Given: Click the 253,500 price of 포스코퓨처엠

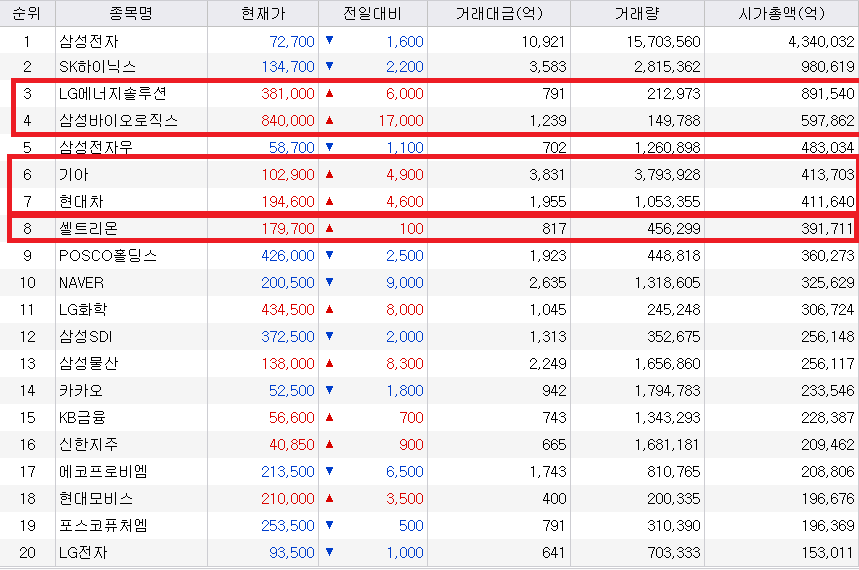Looking at the screenshot, I should pyautogui.click(x=288, y=526).
